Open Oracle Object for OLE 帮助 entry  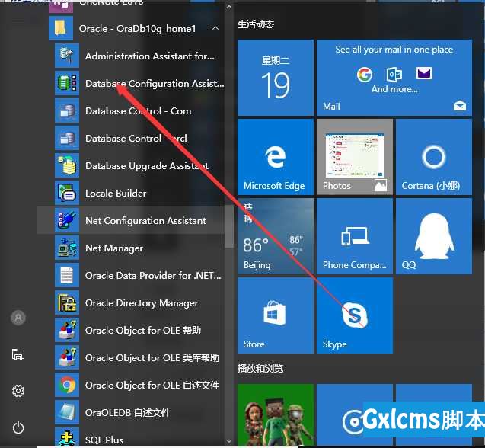(x=131, y=330)
